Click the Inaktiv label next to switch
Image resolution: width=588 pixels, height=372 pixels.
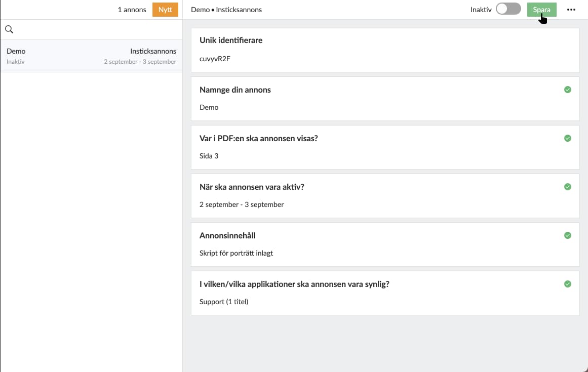[x=481, y=10]
